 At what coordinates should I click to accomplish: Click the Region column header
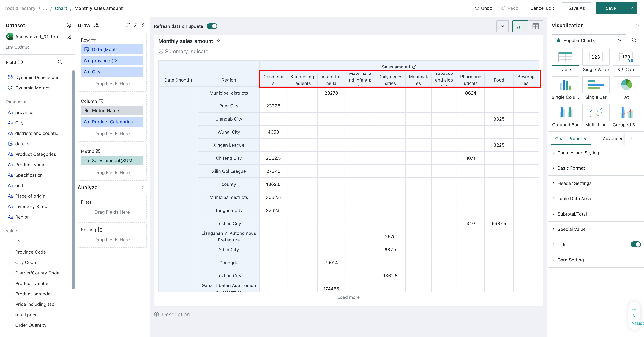coord(228,80)
